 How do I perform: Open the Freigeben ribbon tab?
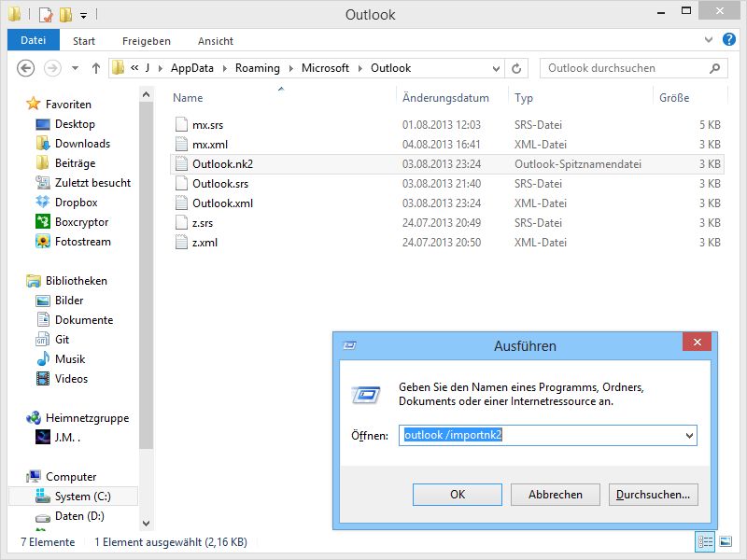(147, 41)
